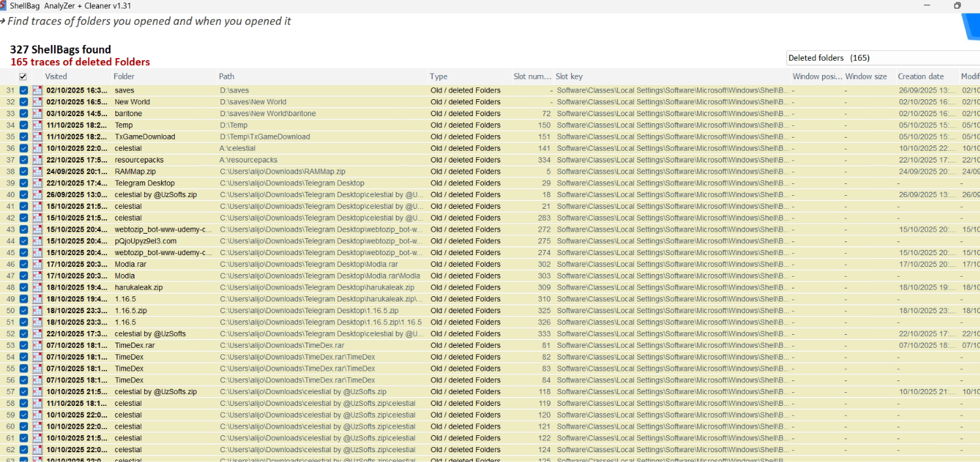The height and width of the screenshot is (462, 980).
Task: Uncheck the checkbox for New World row
Action: [x=24, y=102]
